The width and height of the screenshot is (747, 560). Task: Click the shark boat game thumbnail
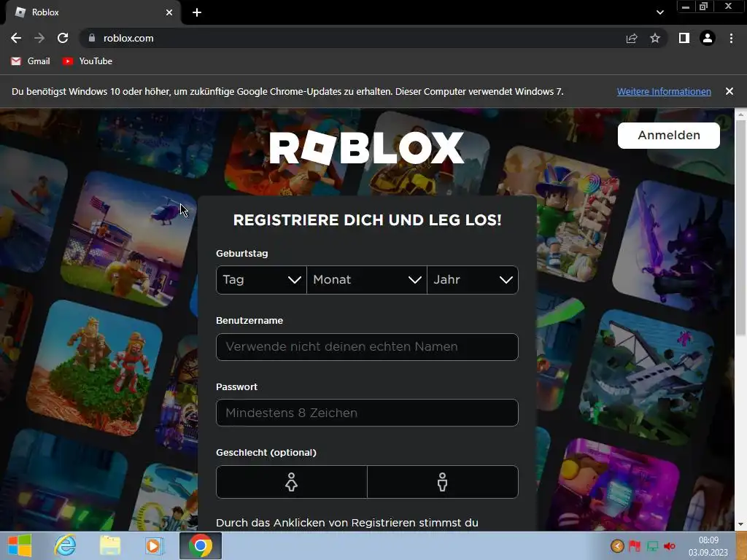[x=646, y=377]
